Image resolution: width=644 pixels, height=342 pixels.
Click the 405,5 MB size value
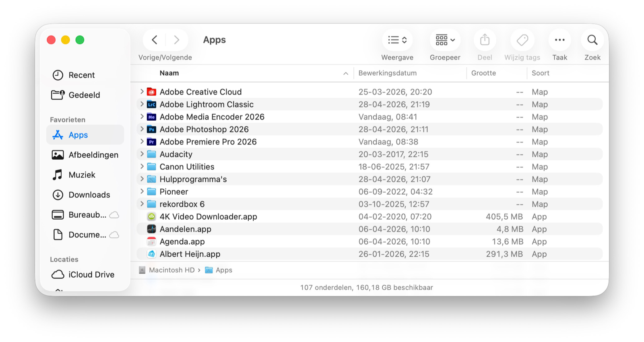pyautogui.click(x=504, y=216)
